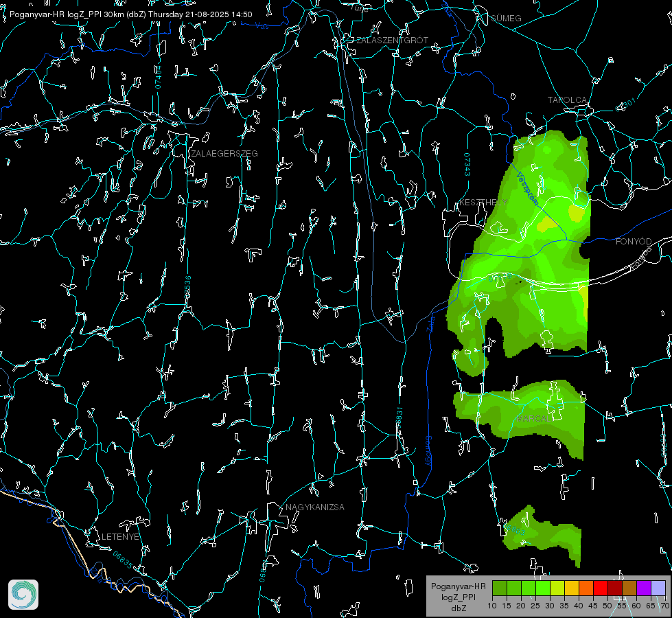The image size is (672, 618).
Task: Click the ZALASZENTGRÓT town label
Action: click(392, 41)
